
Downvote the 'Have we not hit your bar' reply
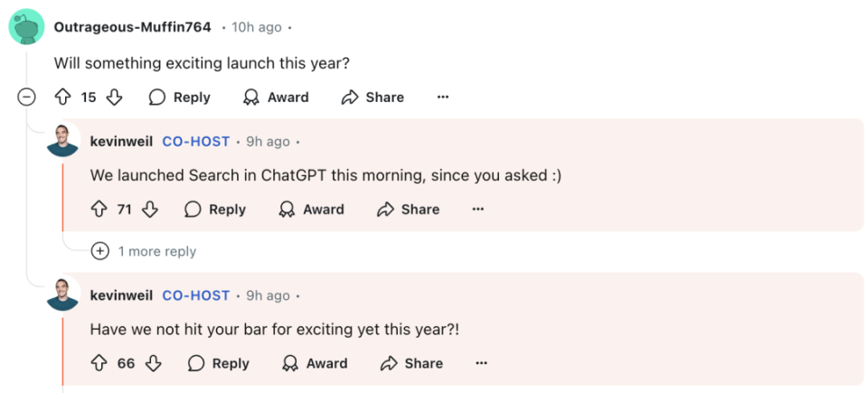[154, 363]
